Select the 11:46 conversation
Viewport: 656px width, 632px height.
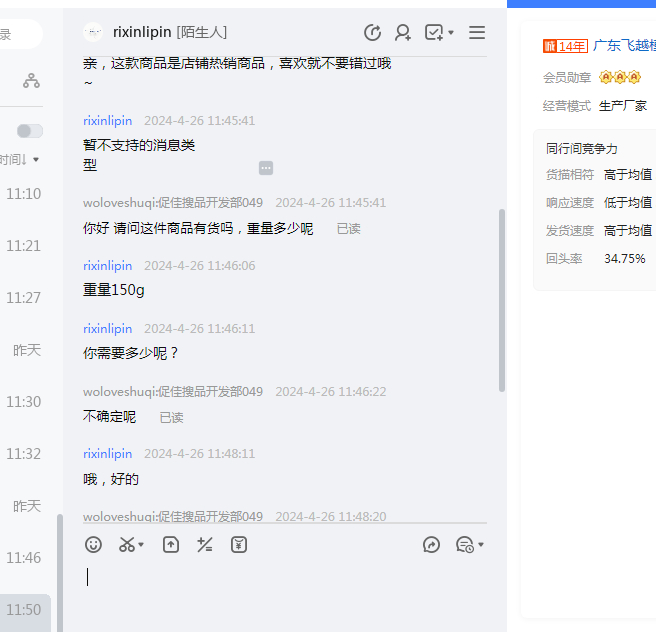coord(24,558)
